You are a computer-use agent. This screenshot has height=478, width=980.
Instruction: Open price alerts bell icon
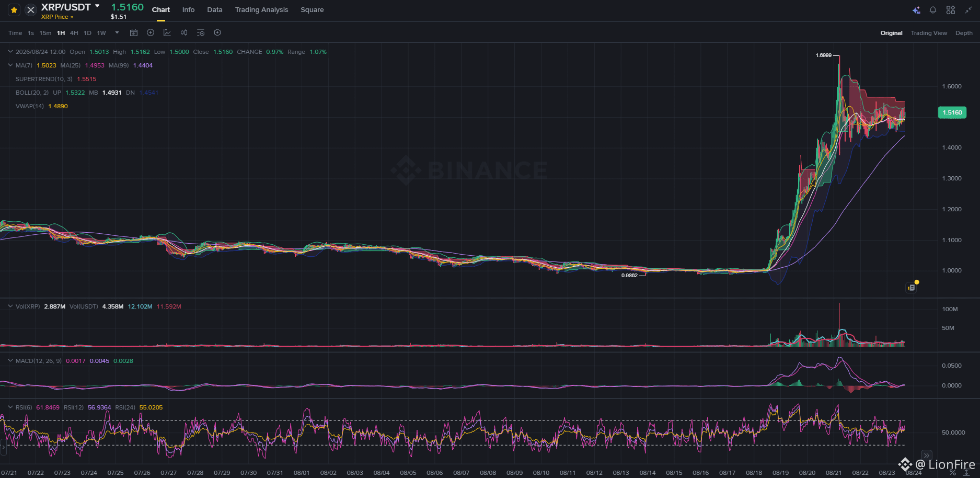[933, 10]
